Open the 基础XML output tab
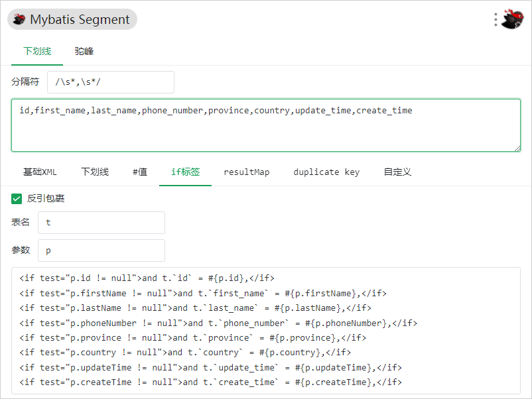Image resolution: width=532 pixels, height=399 pixels. click(40, 172)
